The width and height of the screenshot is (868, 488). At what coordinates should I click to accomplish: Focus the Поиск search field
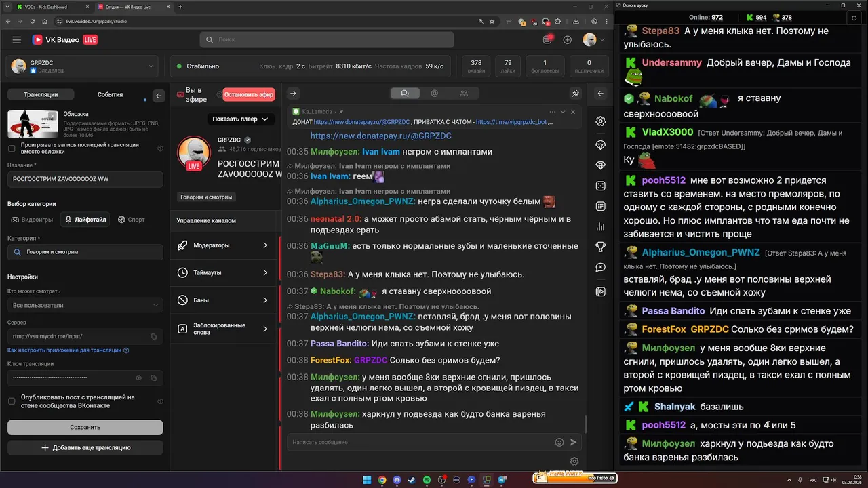click(x=327, y=40)
